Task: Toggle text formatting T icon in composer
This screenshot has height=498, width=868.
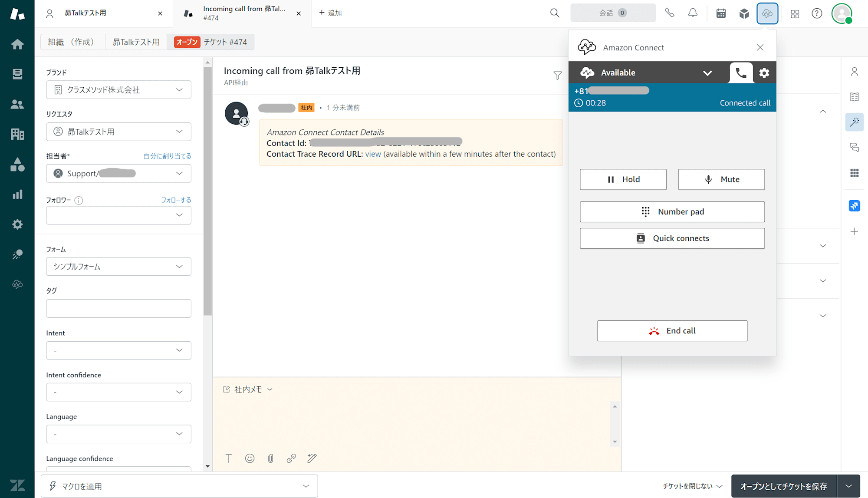Action: (229, 458)
